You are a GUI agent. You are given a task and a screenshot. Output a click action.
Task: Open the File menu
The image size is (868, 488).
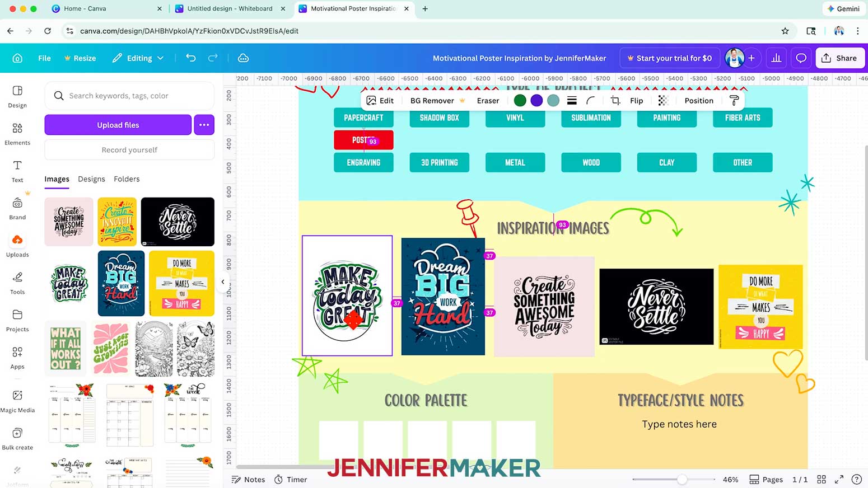(x=44, y=58)
